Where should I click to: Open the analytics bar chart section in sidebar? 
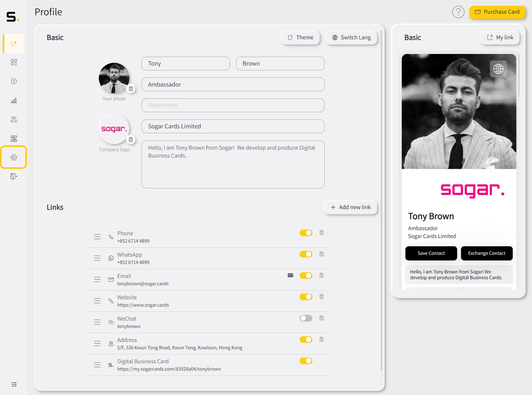coord(13,100)
